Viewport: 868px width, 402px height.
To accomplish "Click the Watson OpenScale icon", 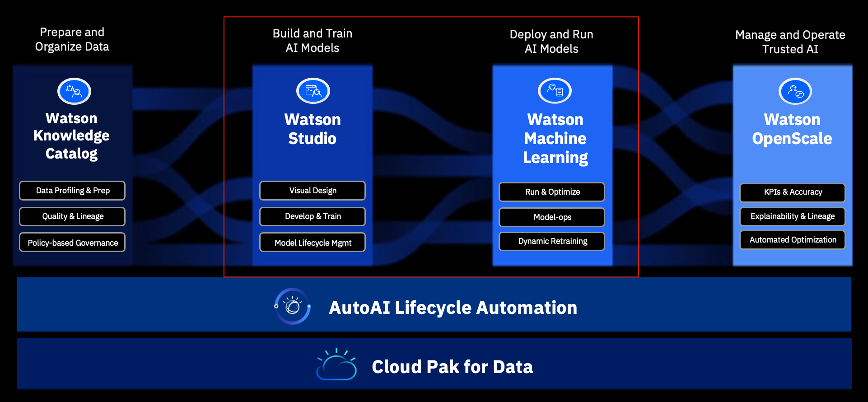I will tap(795, 91).
